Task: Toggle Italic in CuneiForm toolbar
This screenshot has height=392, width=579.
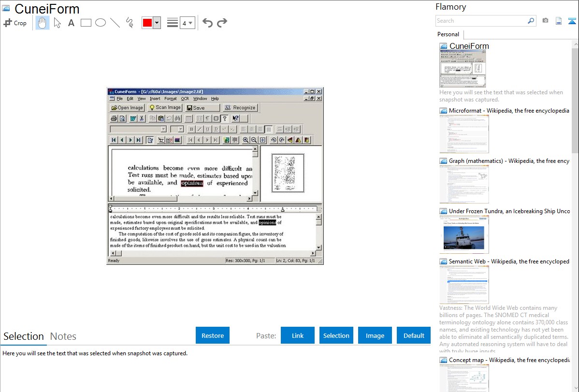Action: [200, 130]
